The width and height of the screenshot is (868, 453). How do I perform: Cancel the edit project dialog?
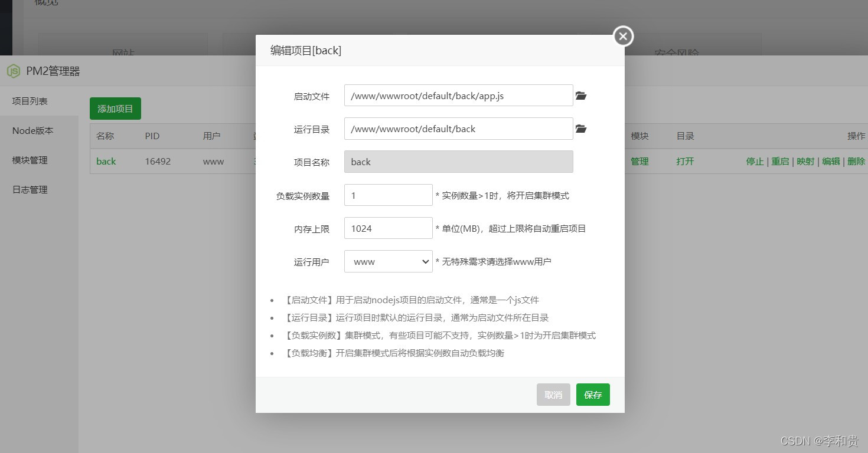pos(553,395)
